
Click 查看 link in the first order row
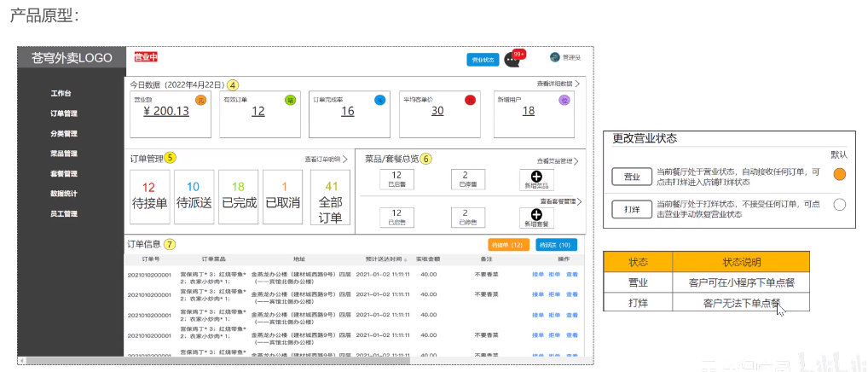572,274
